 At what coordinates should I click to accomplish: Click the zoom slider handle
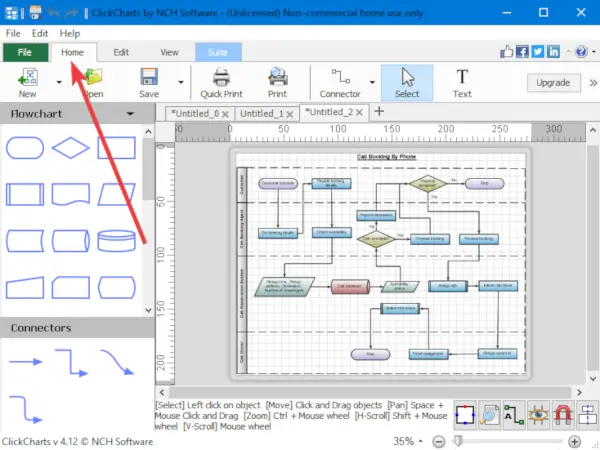coord(458,441)
